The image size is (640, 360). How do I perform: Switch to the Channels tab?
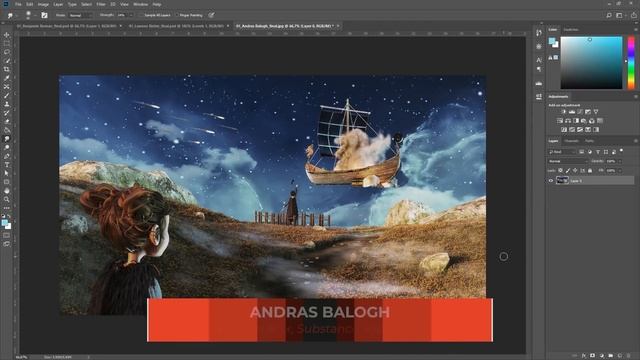point(571,141)
